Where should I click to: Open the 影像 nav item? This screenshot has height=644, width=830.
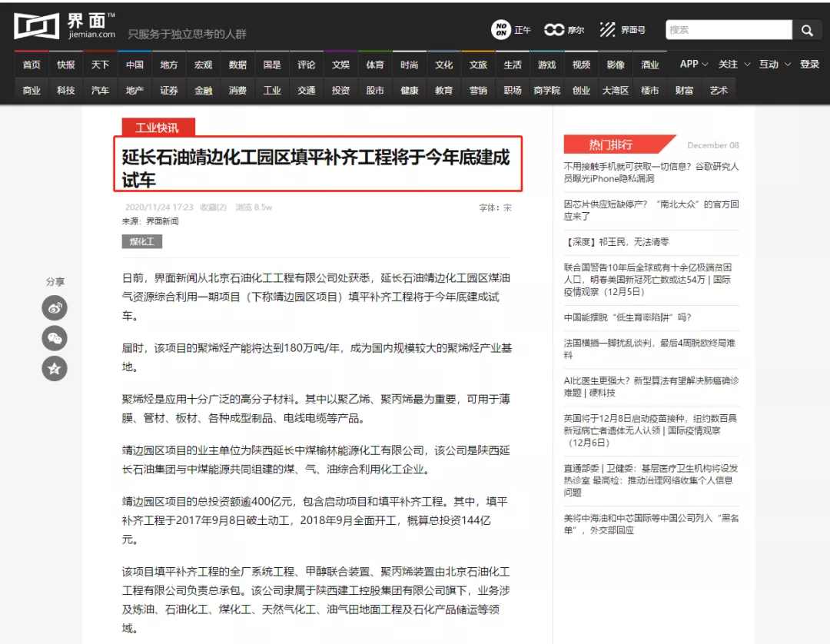(616, 65)
